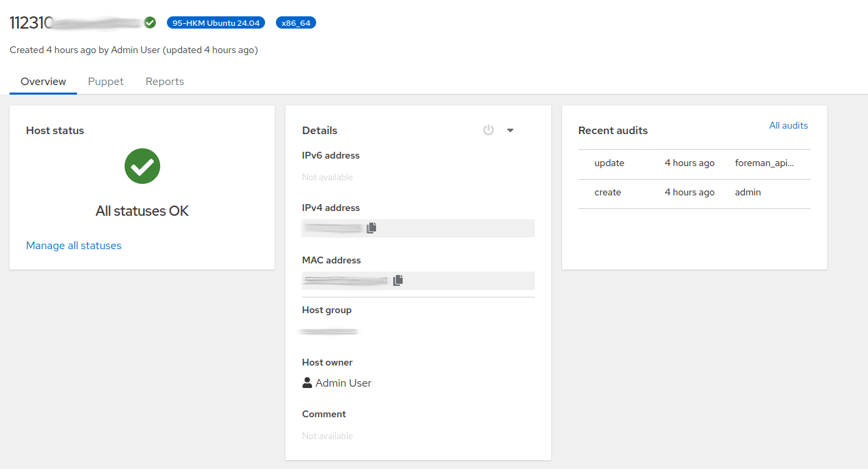This screenshot has height=469, width=868.
Task: Copy the IPv4 address to clipboard
Action: [371, 228]
